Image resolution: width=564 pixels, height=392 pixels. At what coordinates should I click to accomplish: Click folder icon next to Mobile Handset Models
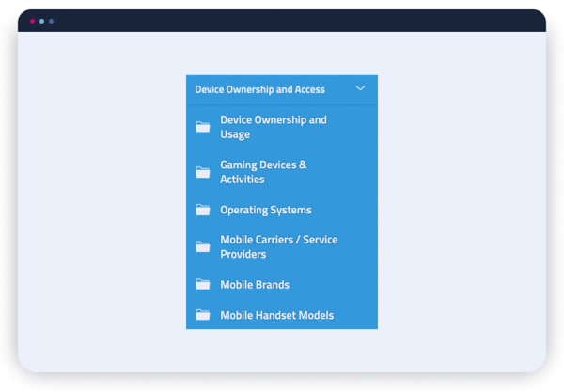[x=202, y=315]
